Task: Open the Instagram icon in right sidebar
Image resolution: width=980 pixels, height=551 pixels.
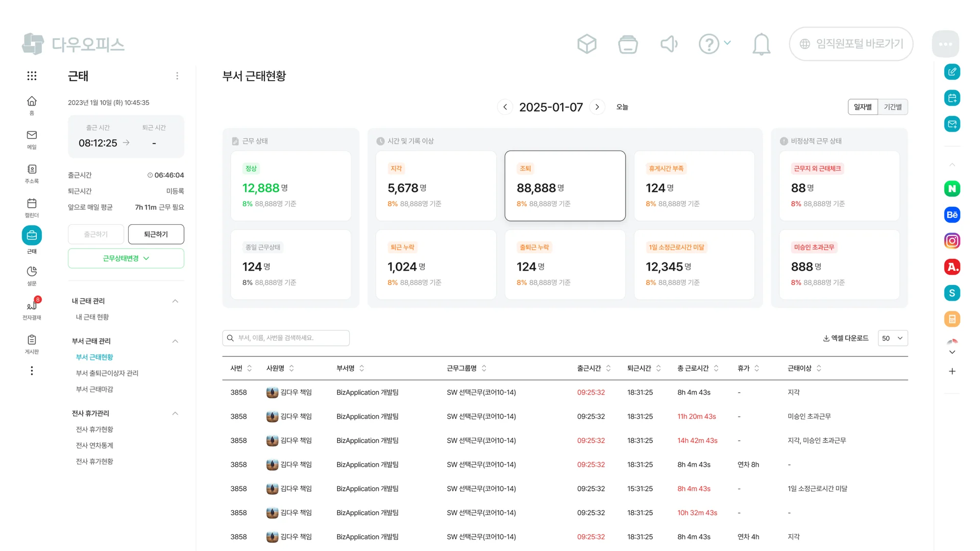Action: pos(952,241)
